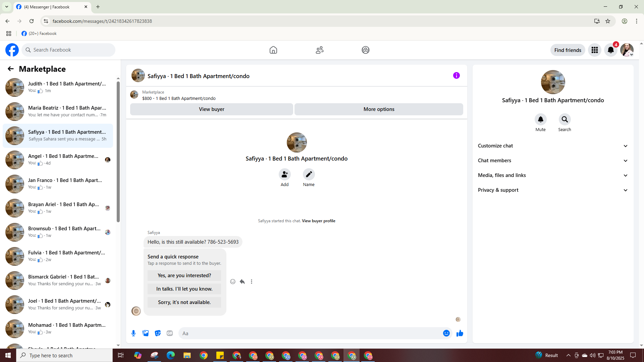Click the voice clip microphone icon
644x362 pixels.
[x=133, y=333]
